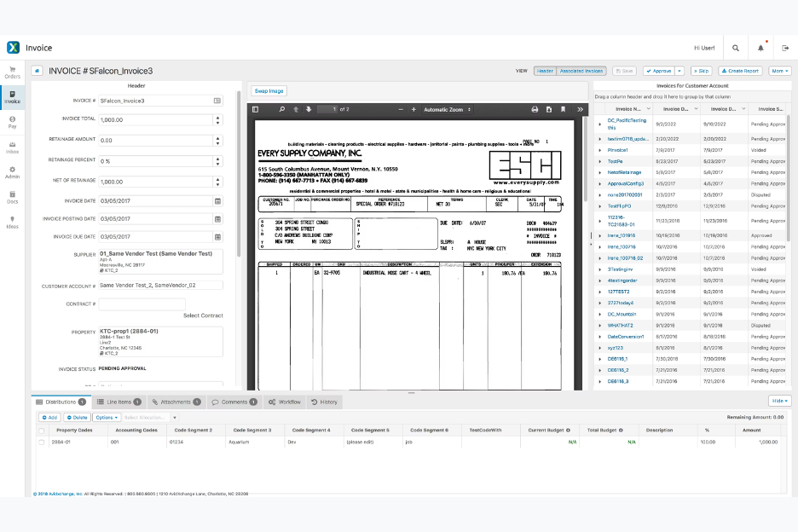Click the Retainage Percent stepper arrows
This screenshot has width=798, height=532.
coord(217,161)
